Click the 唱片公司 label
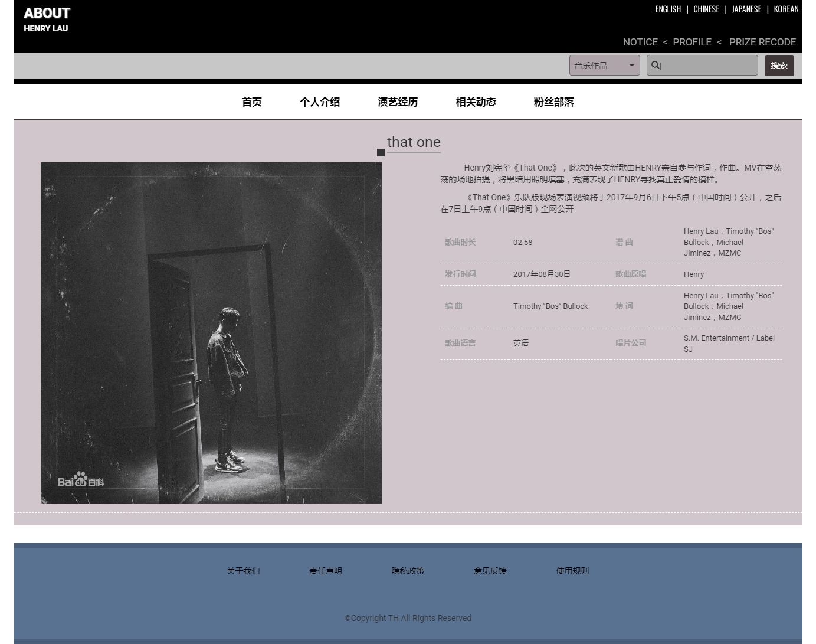Image resolution: width=816 pixels, height=644 pixels. point(631,343)
